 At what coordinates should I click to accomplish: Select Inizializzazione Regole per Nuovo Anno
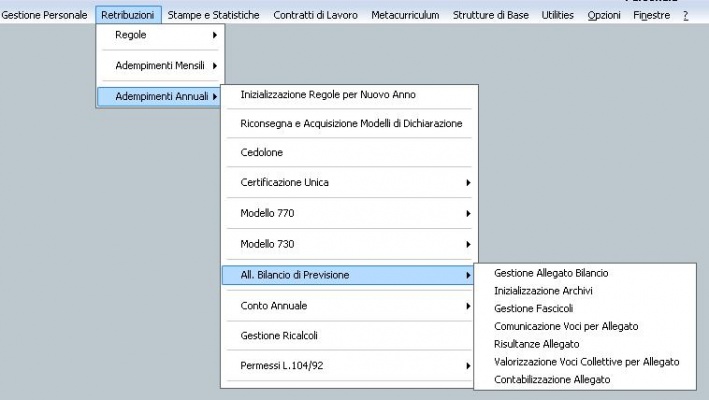pyautogui.click(x=328, y=94)
